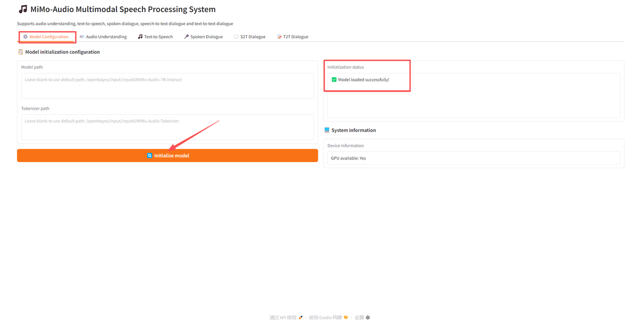Switch to the Audio Understanding tab
644x322 pixels.
tap(103, 37)
